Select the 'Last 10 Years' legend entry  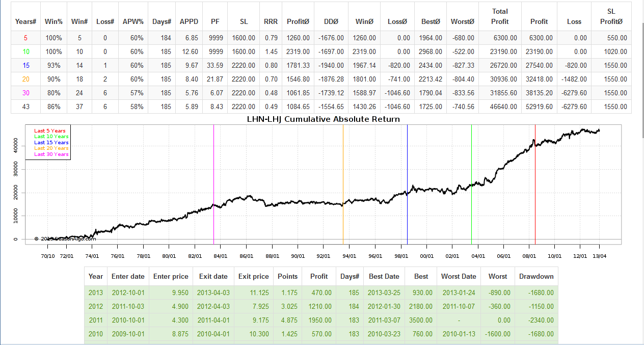(51, 137)
